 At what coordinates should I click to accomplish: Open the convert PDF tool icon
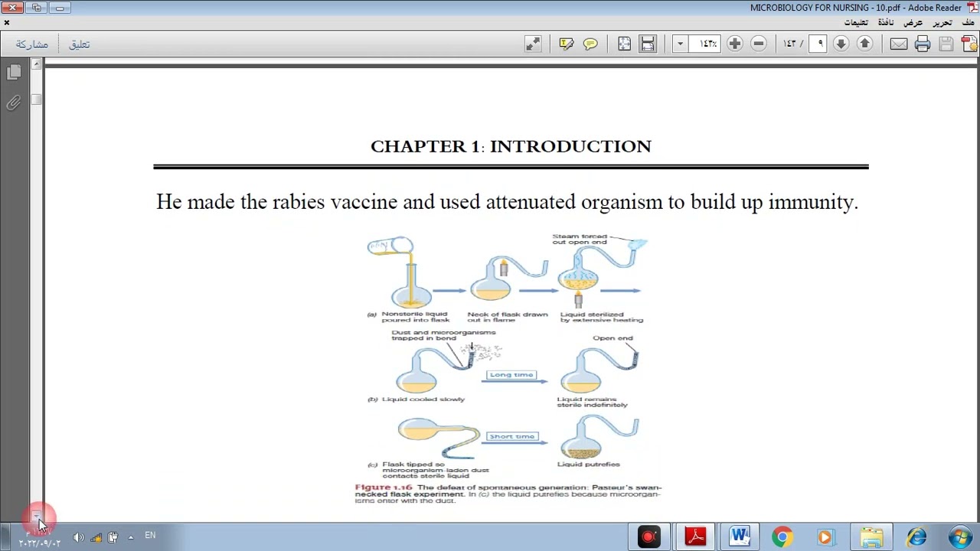969,44
